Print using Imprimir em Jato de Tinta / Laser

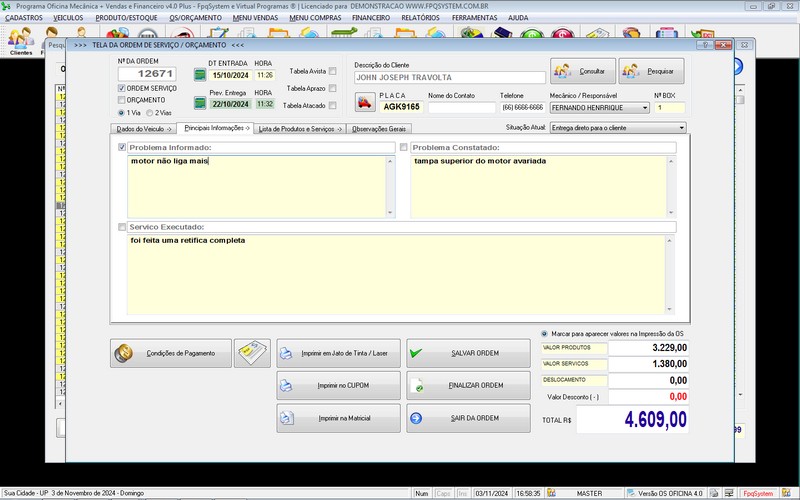click(x=339, y=353)
